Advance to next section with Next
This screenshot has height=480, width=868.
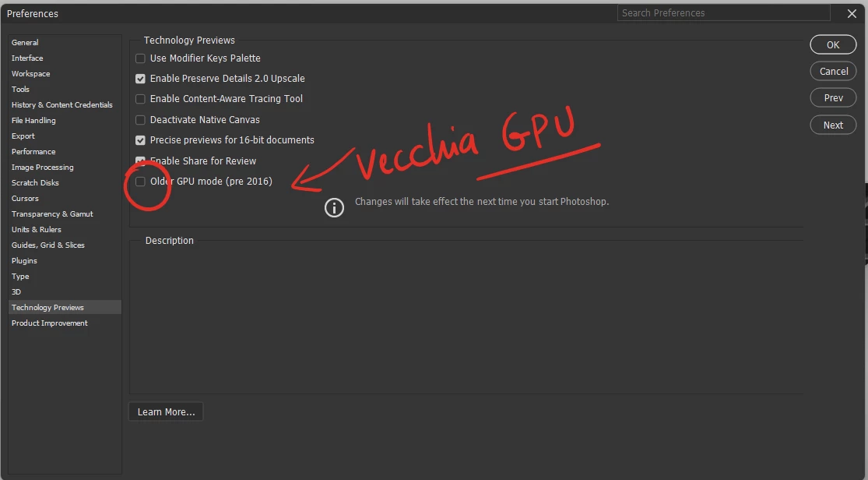point(833,125)
